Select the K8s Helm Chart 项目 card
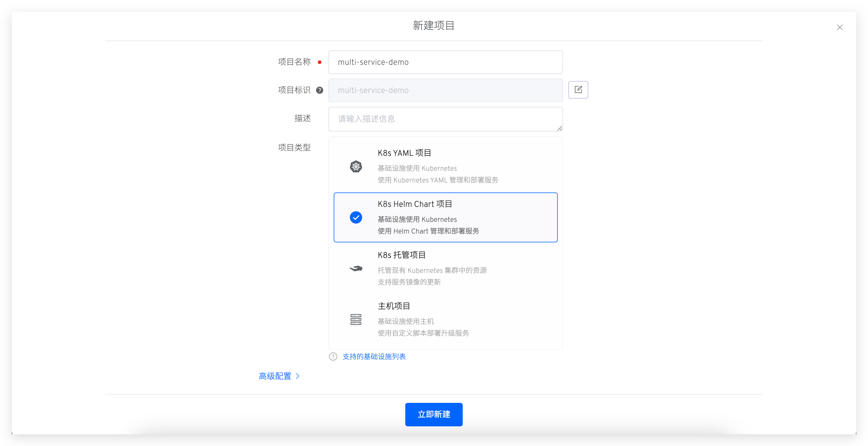 pyautogui.click(x=445, y=217)
